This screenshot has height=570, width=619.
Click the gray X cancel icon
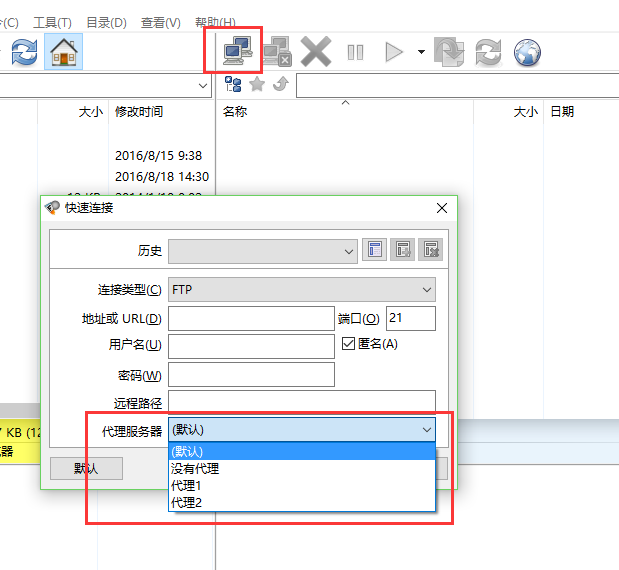point(316,52)
